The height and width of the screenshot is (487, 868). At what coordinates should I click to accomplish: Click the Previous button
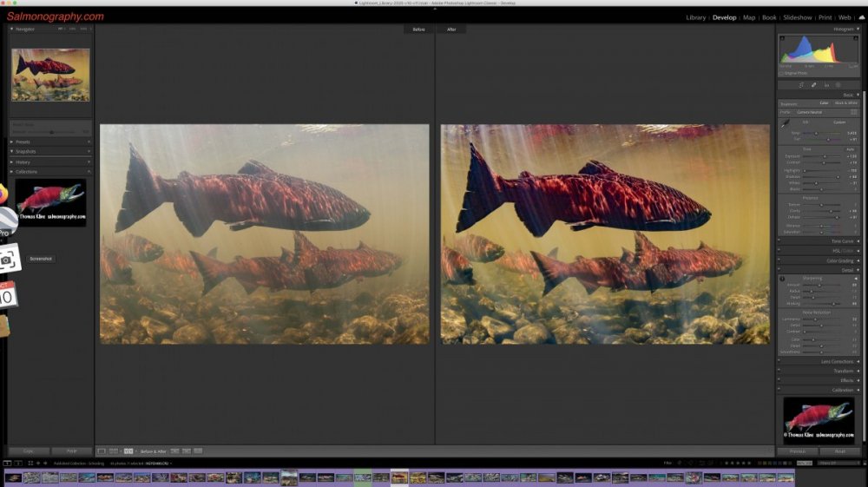click(x=798, y=451)
